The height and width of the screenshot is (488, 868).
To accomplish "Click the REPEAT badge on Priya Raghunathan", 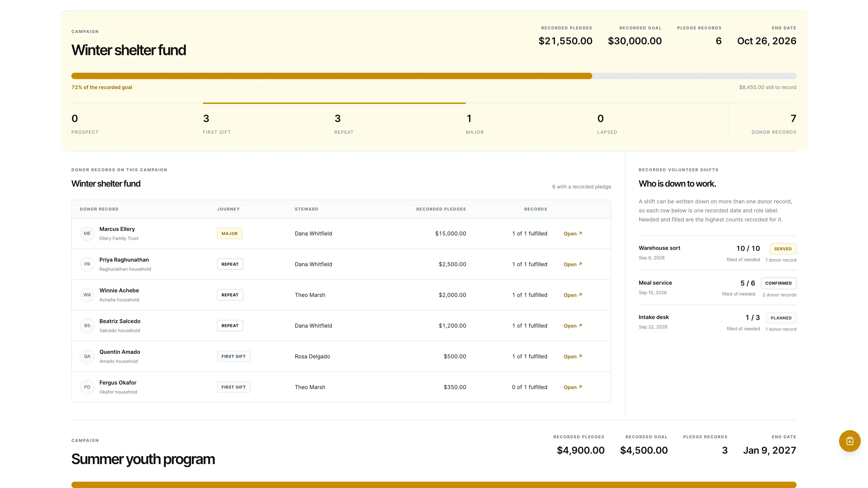I will click(x=230, y=264).
